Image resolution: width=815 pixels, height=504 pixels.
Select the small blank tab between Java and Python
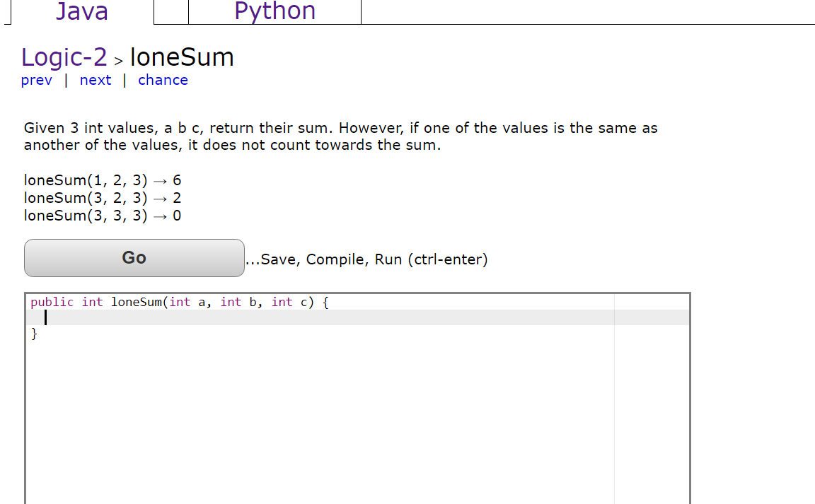170,11
